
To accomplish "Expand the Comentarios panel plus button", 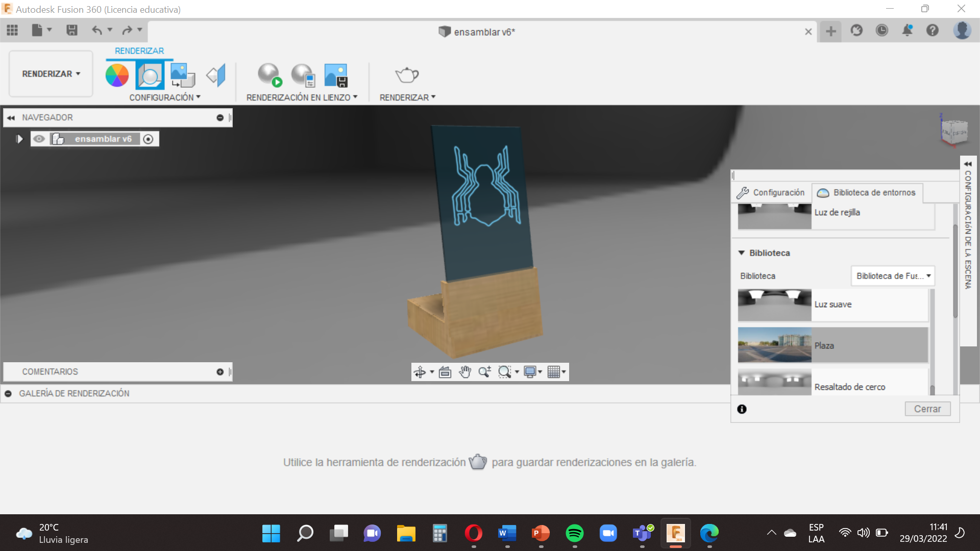I will 220,372.
